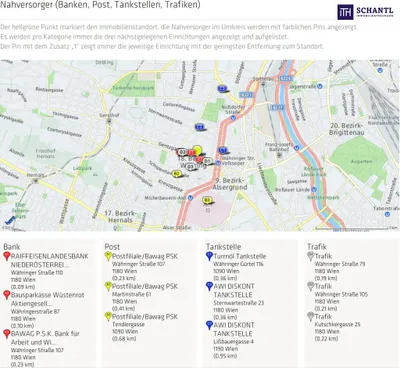Click the '17. Bezirk-Hernals' map label
Screen dimensions: 400x368
click(x=120, y=217)
